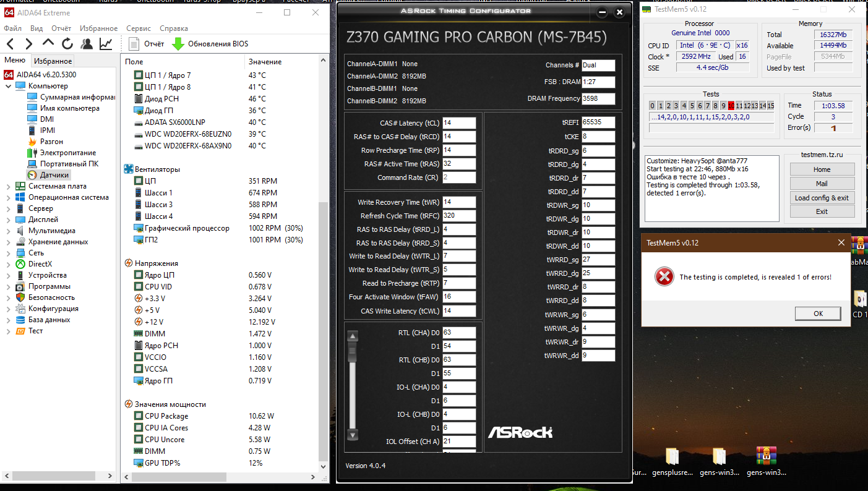
Task: Open the AIDA64 graph chart tool
Action: tap(106, 44)
